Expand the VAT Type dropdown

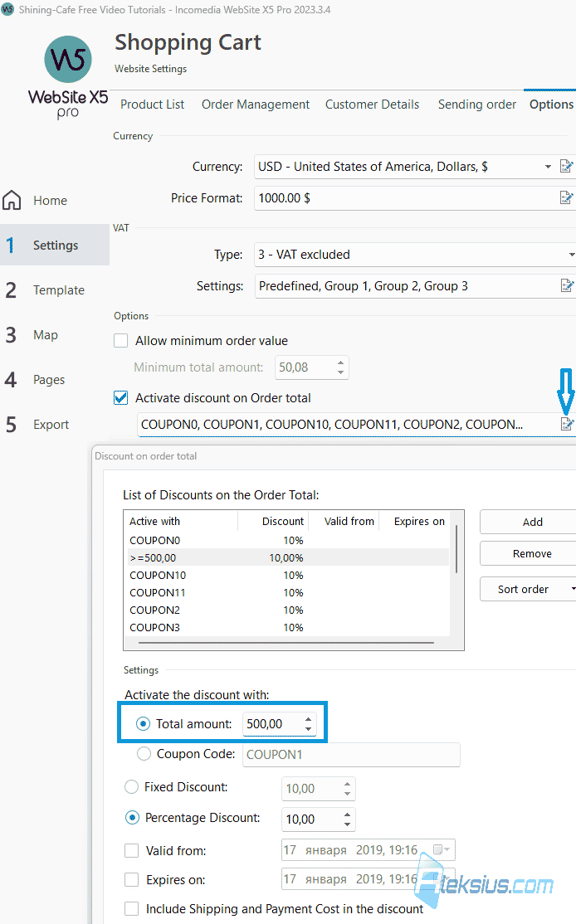click(571, 255)
